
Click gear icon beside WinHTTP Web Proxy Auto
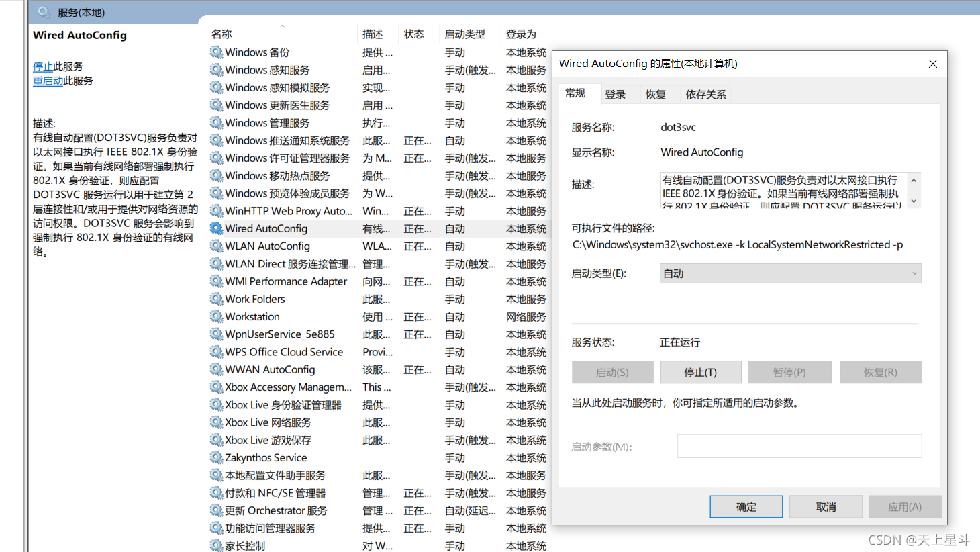(x=216, y=211)
